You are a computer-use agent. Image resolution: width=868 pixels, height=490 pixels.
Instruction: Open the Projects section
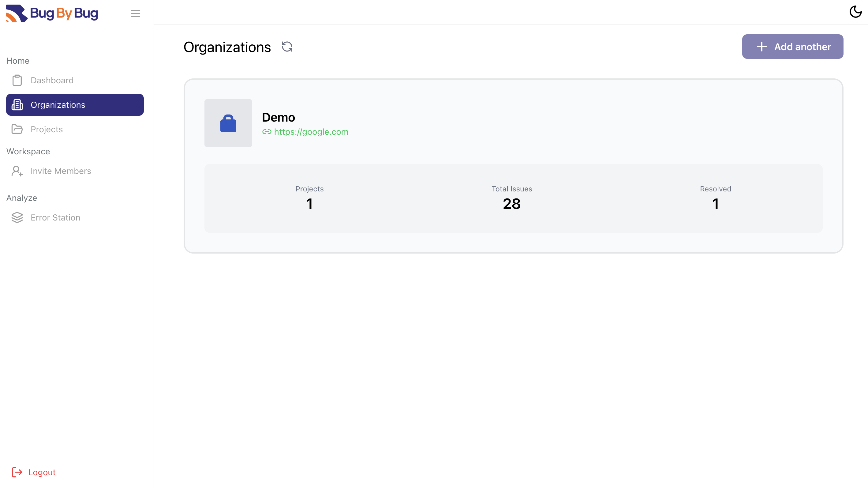[x=47, y=129]
